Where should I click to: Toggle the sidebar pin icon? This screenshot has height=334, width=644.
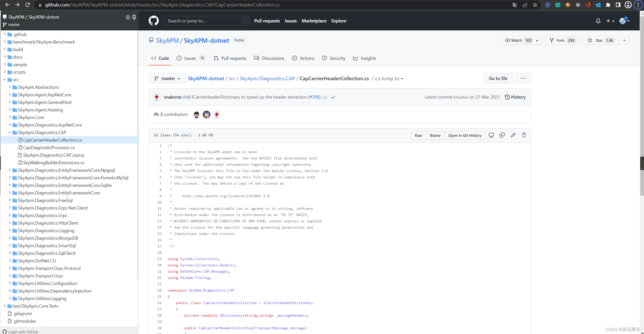(134, 17)
